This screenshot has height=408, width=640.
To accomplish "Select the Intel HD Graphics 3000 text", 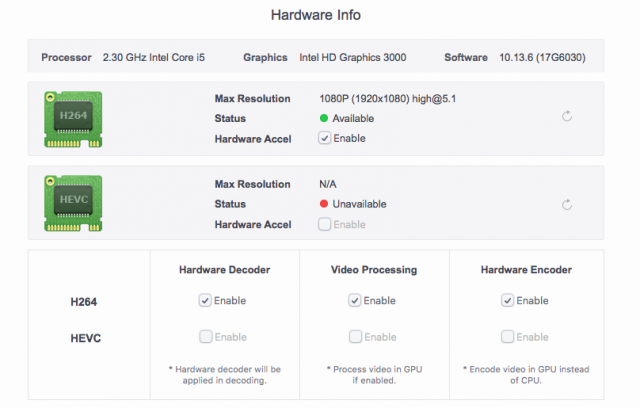I will pos(353,57).
